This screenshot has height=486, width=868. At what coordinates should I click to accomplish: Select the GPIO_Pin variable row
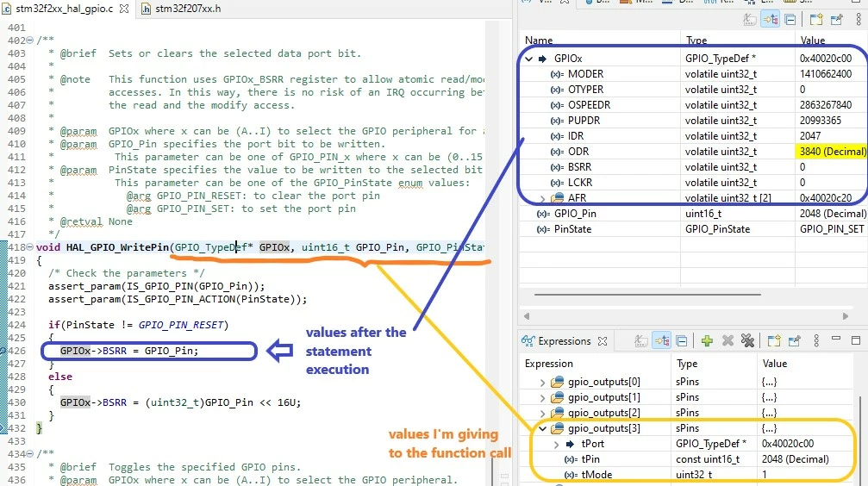coord(694,214)
